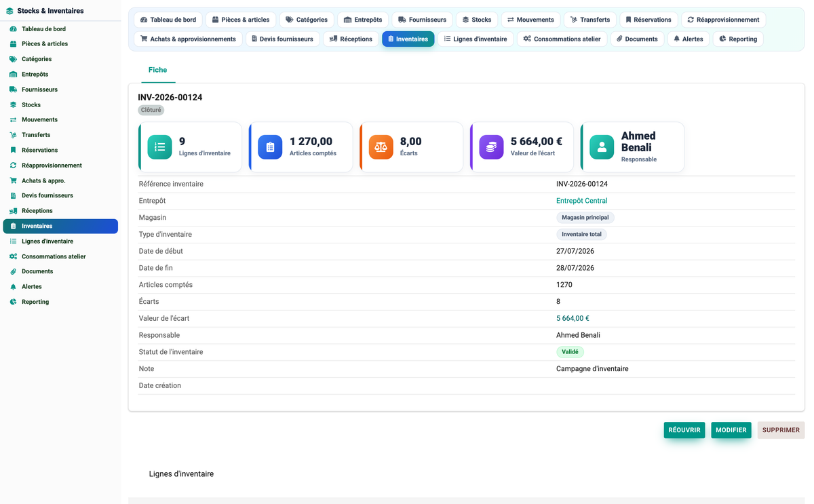Open the Transferts top tab
814x504 pixels.
tap(590, 20)
